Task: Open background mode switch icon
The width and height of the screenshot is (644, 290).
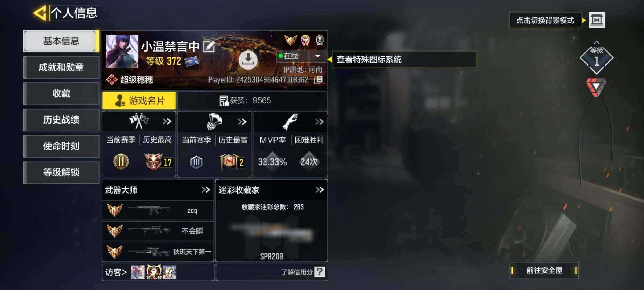Action: (x=597, y=20)
